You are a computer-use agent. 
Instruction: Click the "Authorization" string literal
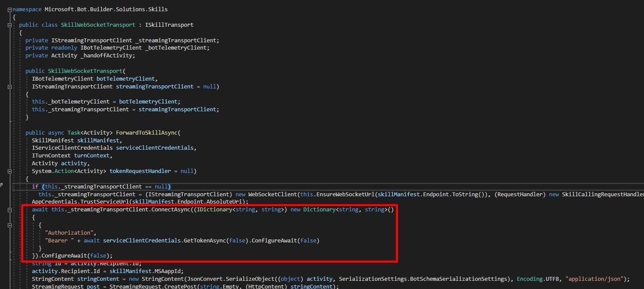coord(69,233)
